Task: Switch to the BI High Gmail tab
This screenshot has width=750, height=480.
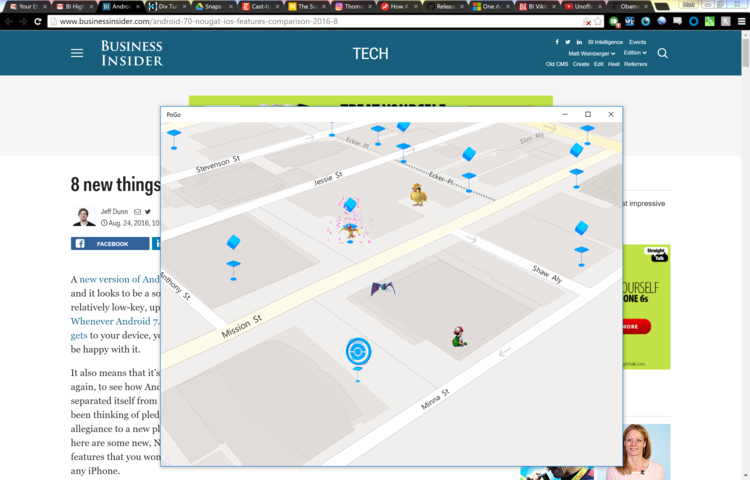Action: pyautogui.click(x=74, y=7)
